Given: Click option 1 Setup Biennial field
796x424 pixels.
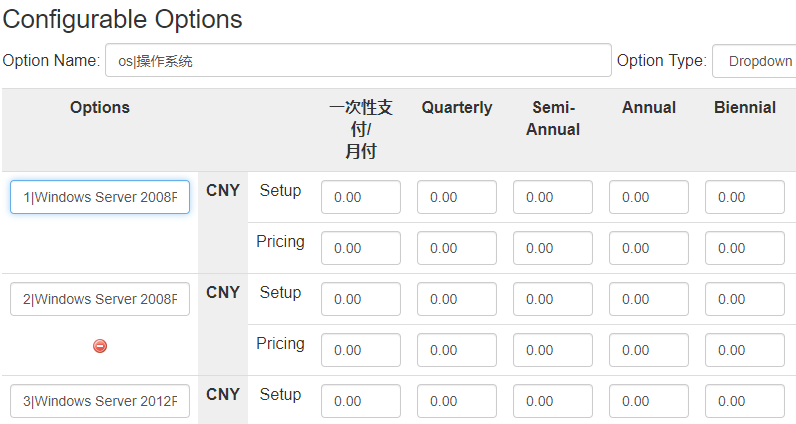Looking at the screenshot, I should pos(745,197).
